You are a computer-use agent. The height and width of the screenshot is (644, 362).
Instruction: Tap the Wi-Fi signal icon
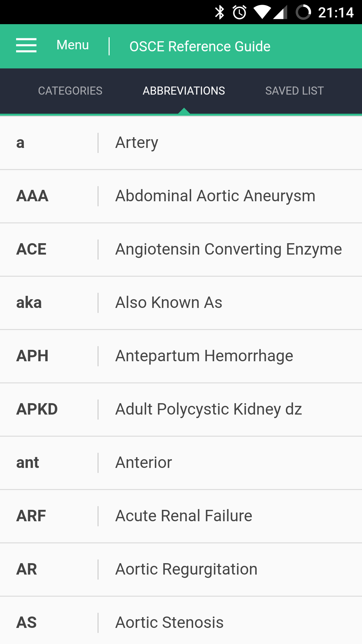[262, 12]
